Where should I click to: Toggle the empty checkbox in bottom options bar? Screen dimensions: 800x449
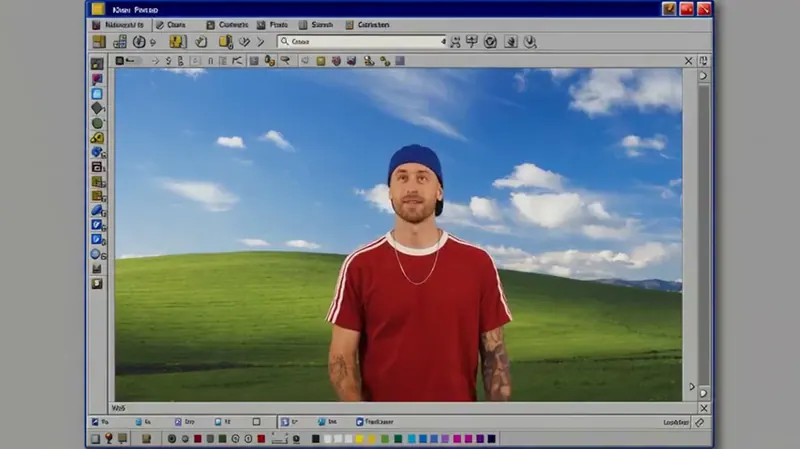tap(257, 422)
